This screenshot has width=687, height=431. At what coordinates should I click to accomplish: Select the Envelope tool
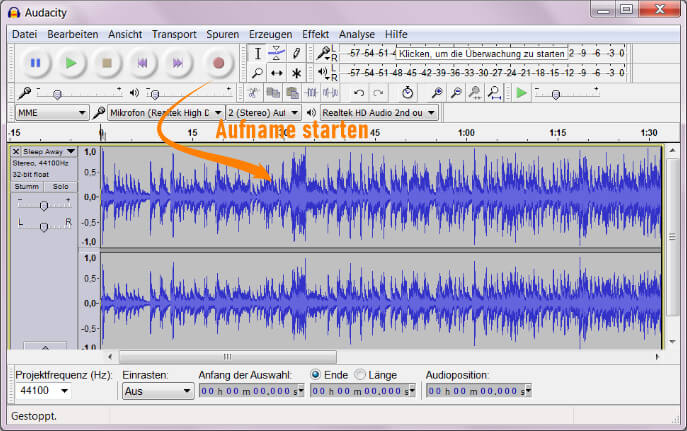276,53
